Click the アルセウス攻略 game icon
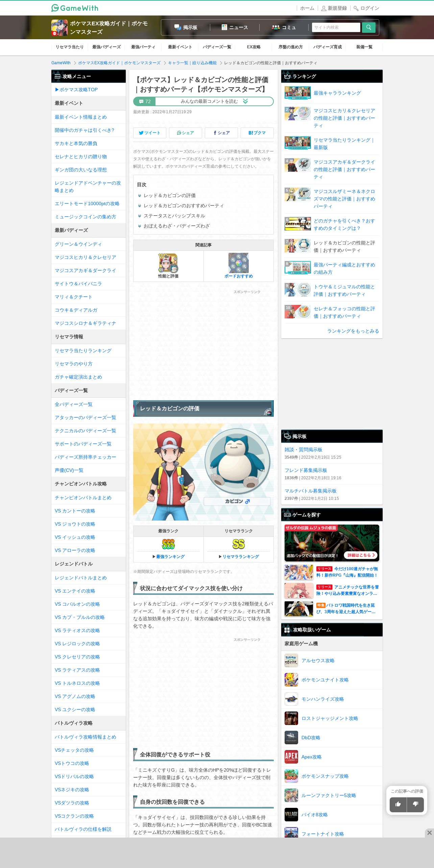The width and height of the screenshot is (434, 868). click(291, 660)
